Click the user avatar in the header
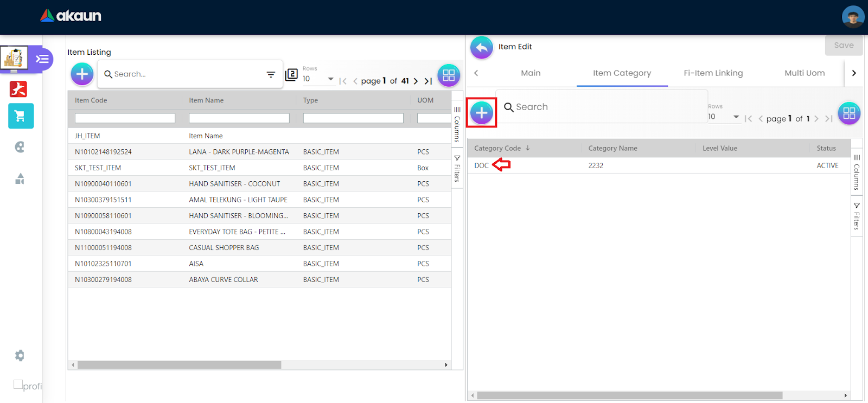Viewport: 868px width, 403px height. (853, 17)
